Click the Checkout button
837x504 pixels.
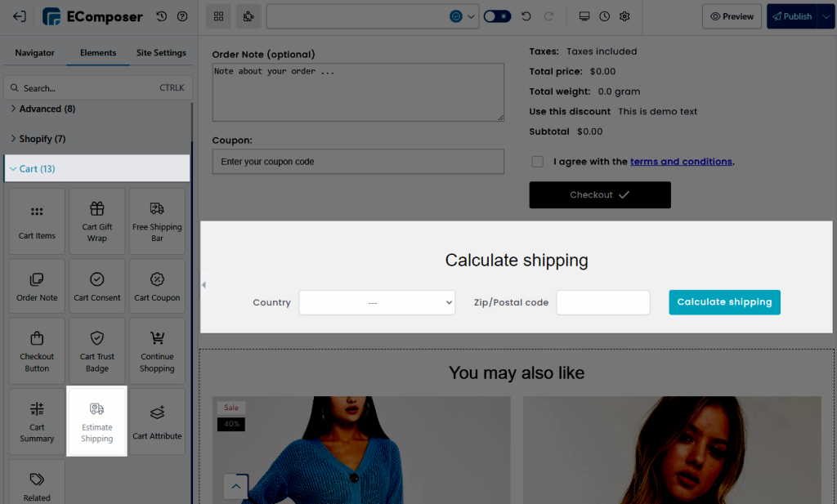point(600,194)
